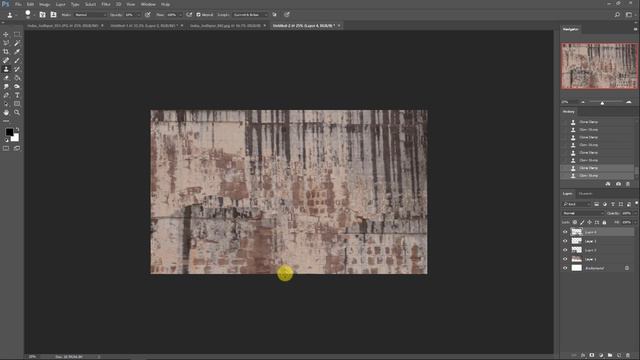Click the History panel tab
Viewport: 640px width, 360px height.
pos(569,111)
